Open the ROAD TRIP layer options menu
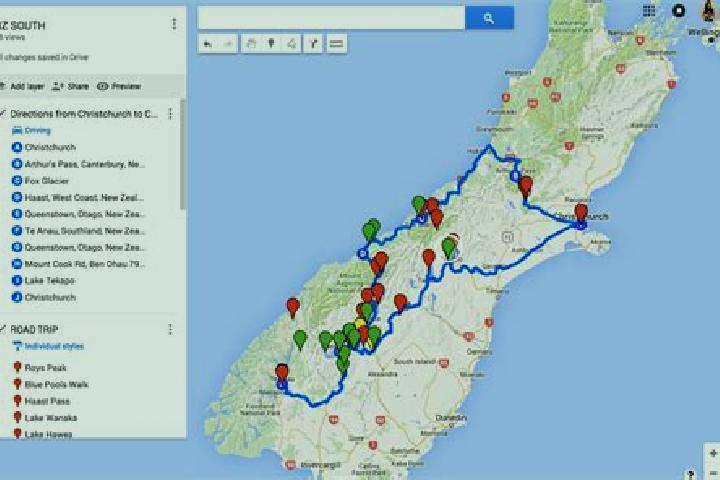Screen dimensions: 720x480 point(170,329)
